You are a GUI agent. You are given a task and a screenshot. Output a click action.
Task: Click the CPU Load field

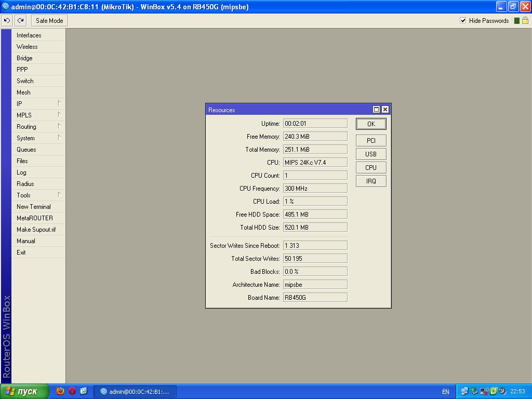[x=315, y=201]
